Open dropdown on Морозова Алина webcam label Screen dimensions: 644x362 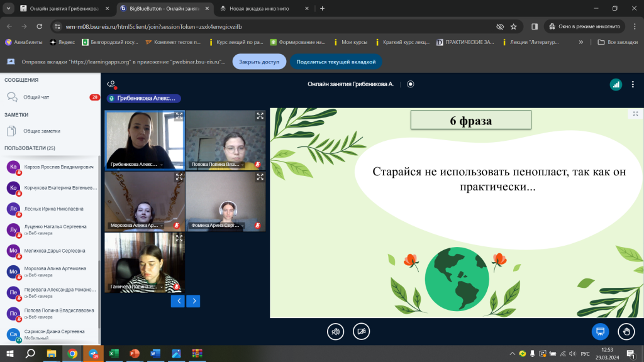136,226
